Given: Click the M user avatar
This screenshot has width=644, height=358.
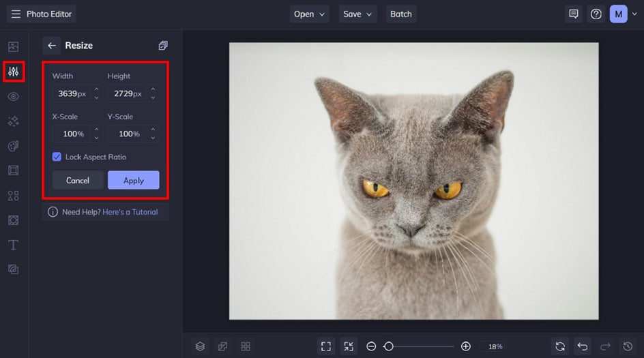Looking at the screenshot, I should 619,14.
